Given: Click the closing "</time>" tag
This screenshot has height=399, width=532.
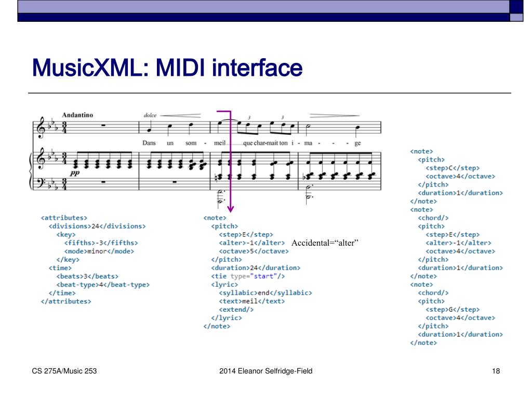Looking at the screenshot, I should click(x=62, y=293).
